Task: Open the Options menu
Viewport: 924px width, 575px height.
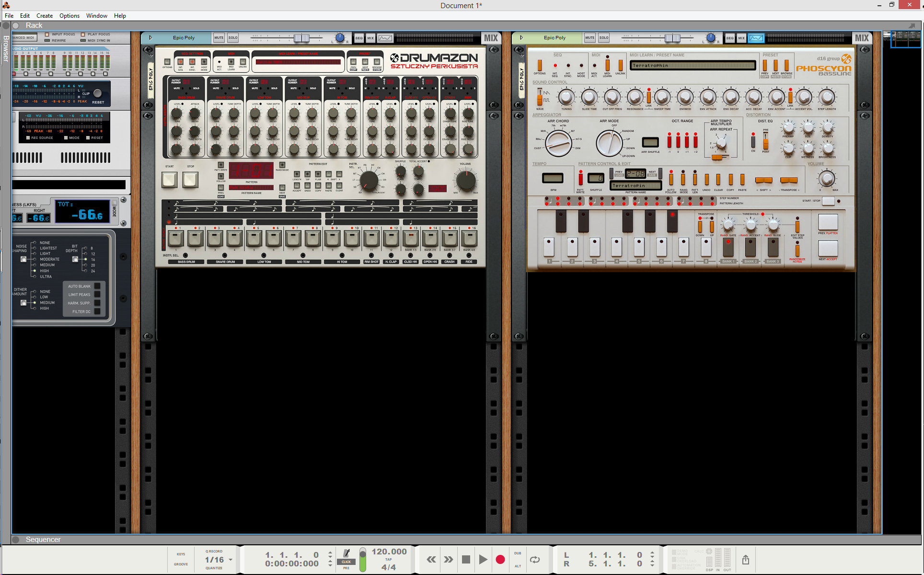Action: (x=69, y=16)
